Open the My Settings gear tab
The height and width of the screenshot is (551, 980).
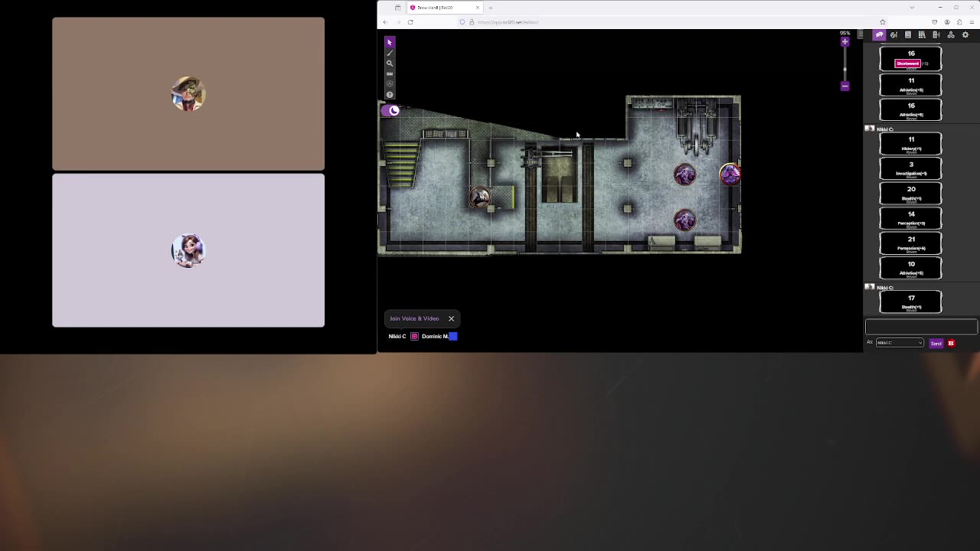[965, 34]
